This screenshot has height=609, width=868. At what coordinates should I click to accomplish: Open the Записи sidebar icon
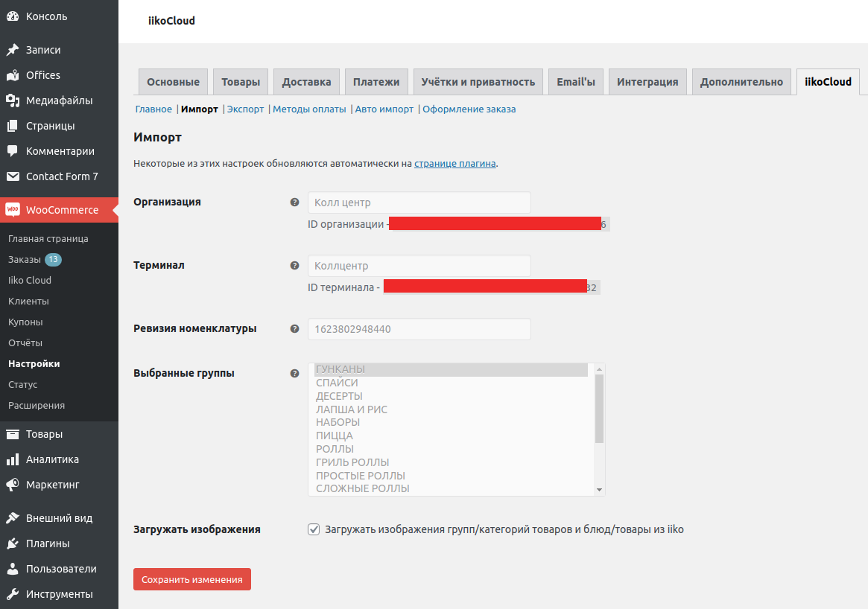tap(12, 49)
